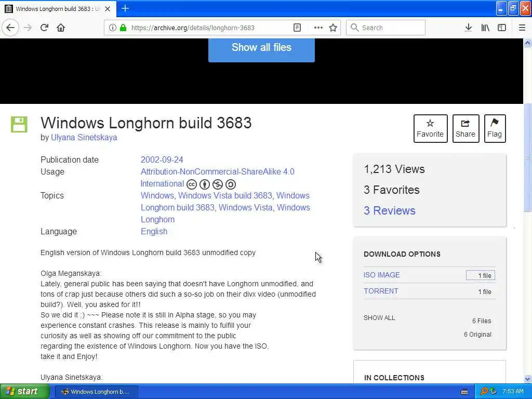This screenshot has height=399, width=532.
Task: Click the taskbar on-screen keyboard icon
Action: (x=465, y=392)
